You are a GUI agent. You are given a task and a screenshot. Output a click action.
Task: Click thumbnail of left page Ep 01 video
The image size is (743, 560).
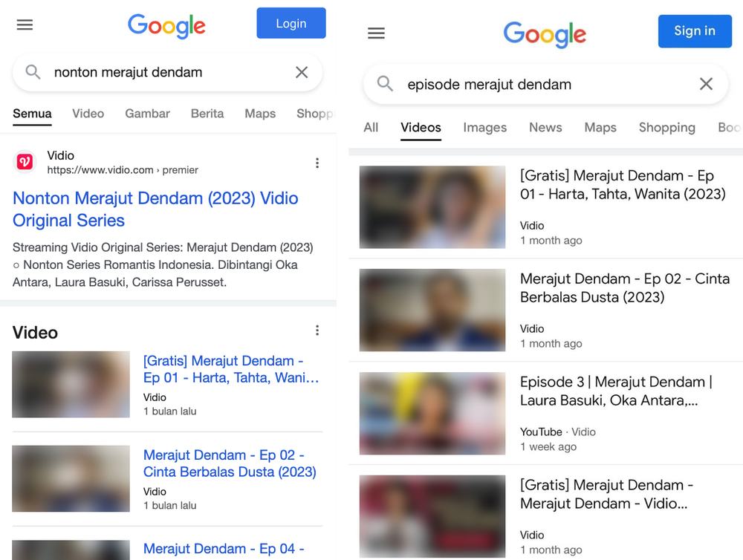71,384
